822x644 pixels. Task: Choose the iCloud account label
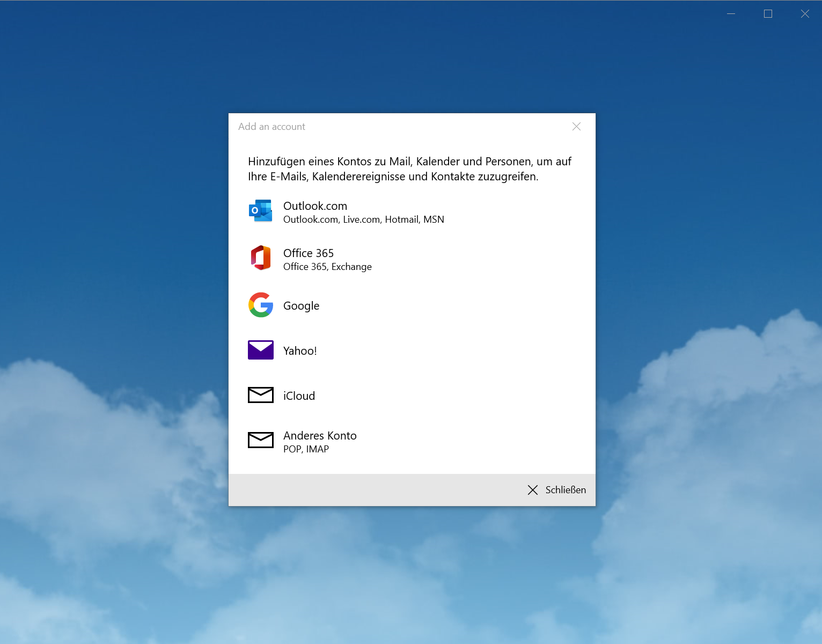pos(299,396)
